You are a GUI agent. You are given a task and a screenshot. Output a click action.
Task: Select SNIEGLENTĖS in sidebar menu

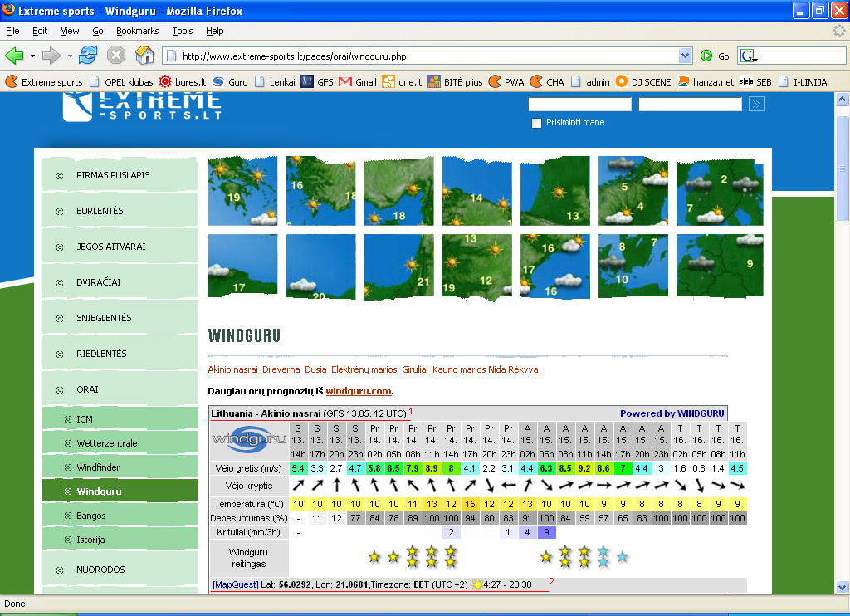tap(120, 318)
